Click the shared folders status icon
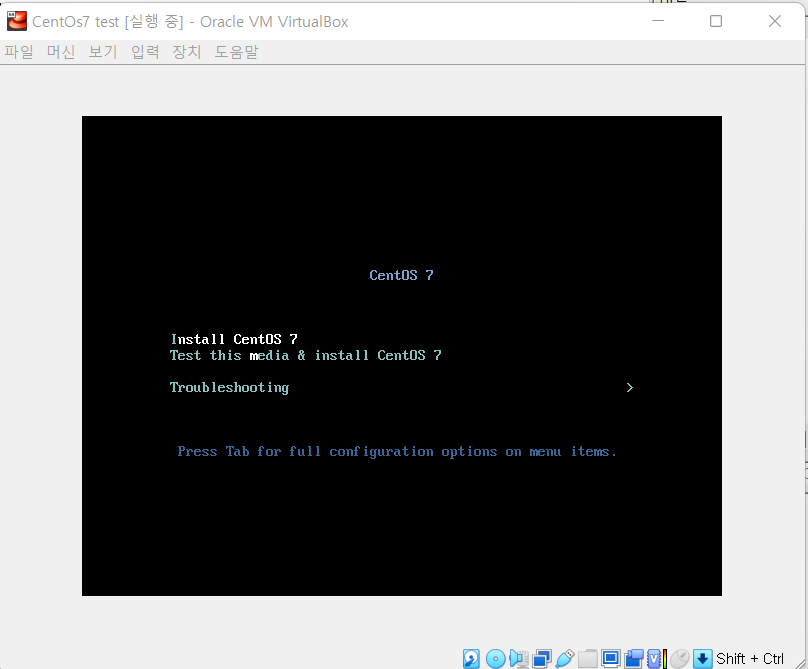Viewport: 808px width, 669px height. [588, 659]
